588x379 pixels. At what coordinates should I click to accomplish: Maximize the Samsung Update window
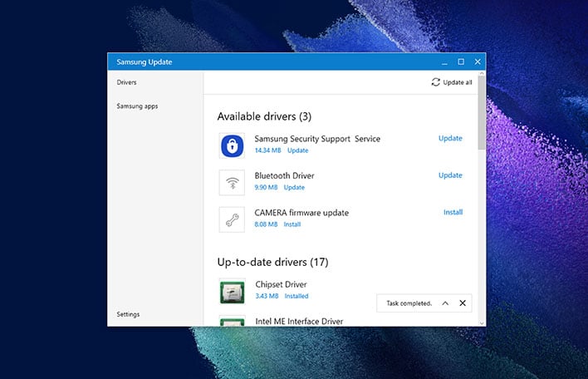tap(461, 62)
